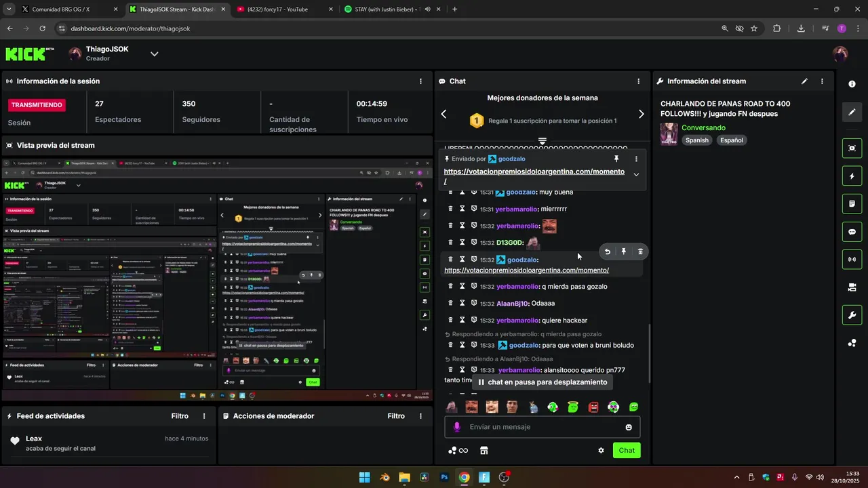This screenshot has height=488, width=868.
Task: Toggle the notes document panel icon in sidebar
Action: tap(852, 203)
